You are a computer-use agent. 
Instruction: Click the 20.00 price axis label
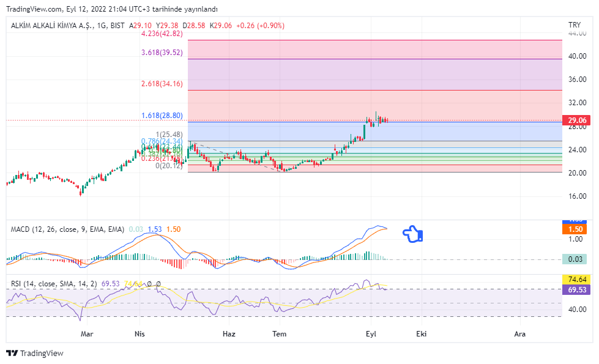tap(577, 173)
